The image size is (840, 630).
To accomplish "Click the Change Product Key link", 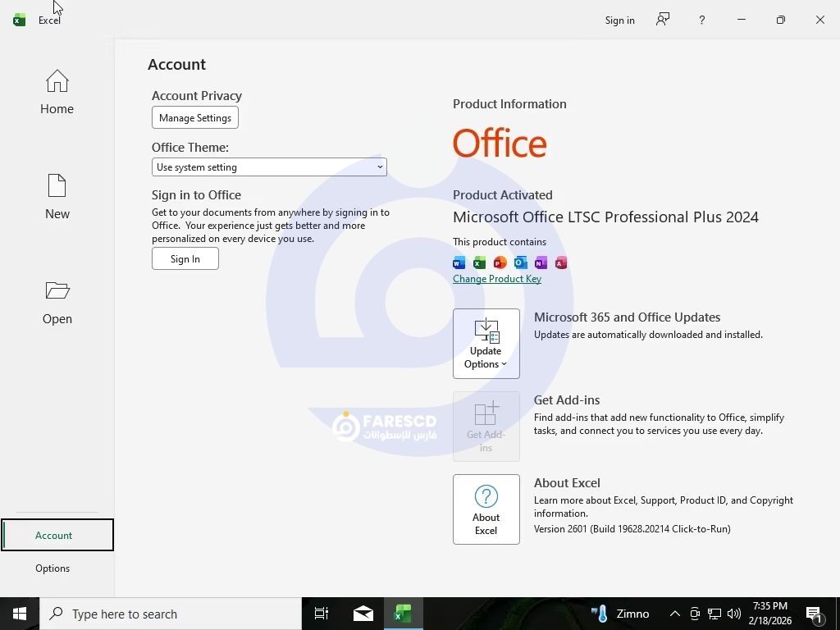I will (496, 279).
